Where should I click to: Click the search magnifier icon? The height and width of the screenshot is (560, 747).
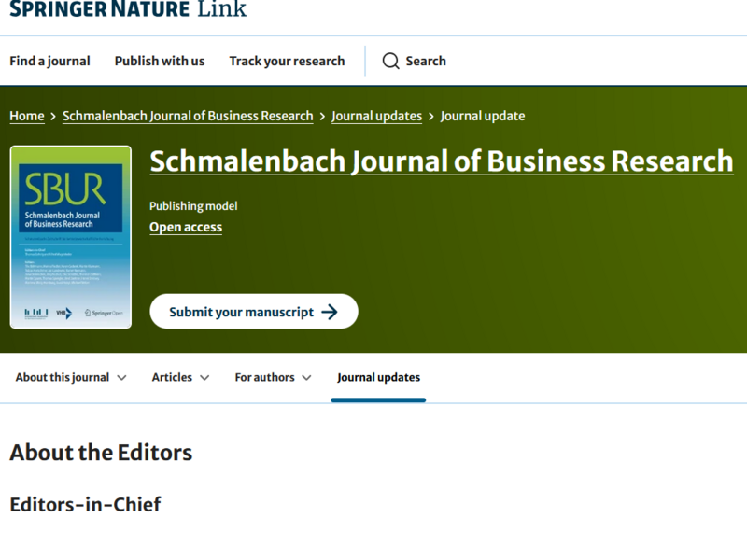click(x=391, y=61)
